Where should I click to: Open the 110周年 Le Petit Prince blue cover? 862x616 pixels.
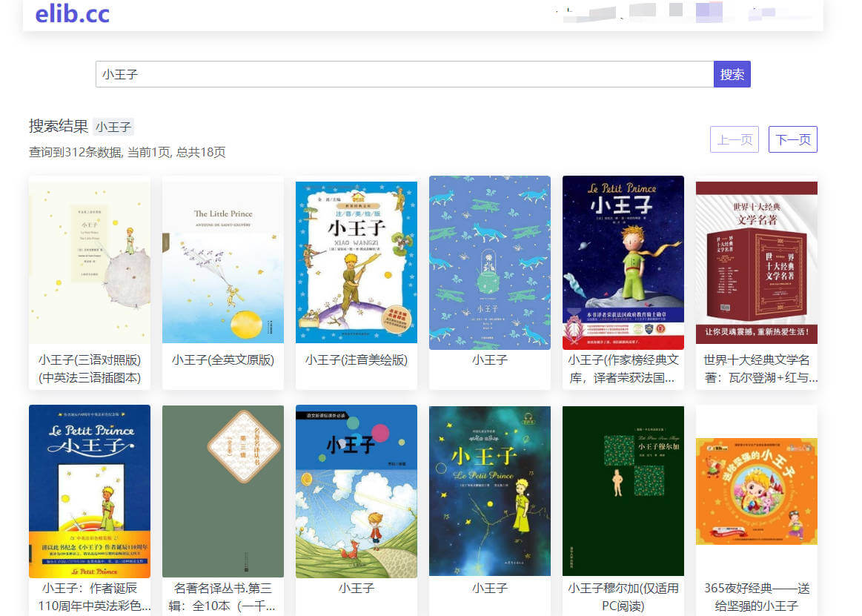point(90,491)
